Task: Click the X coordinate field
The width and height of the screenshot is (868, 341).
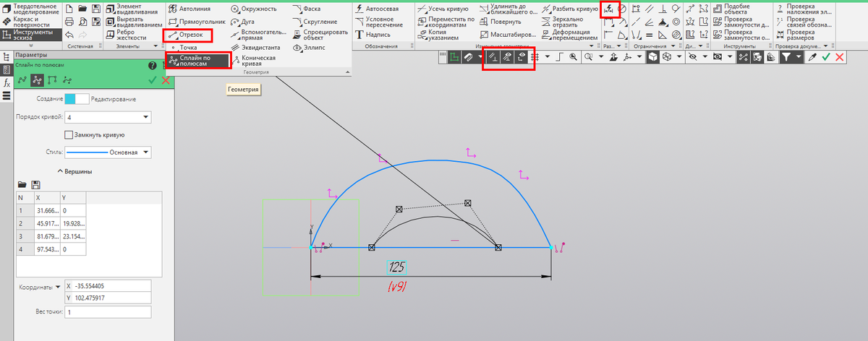Action: [x=107, y=285]
